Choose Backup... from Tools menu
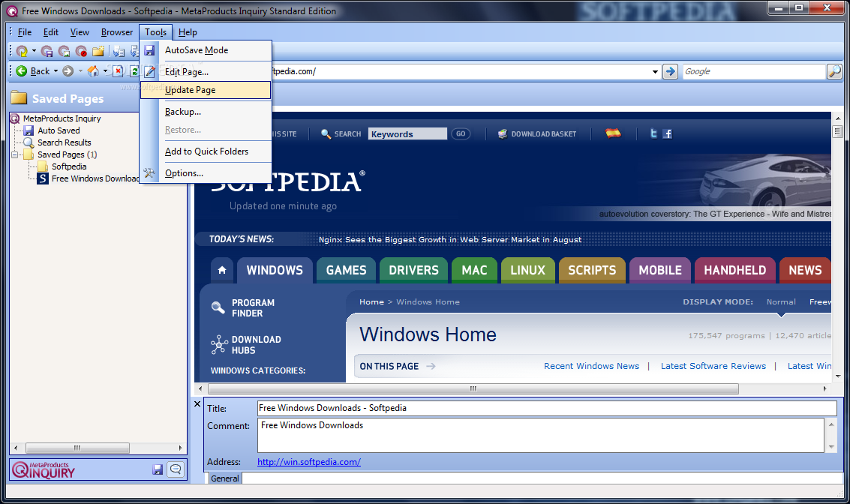This screenshot has height=504, width=850. [206, 112]
